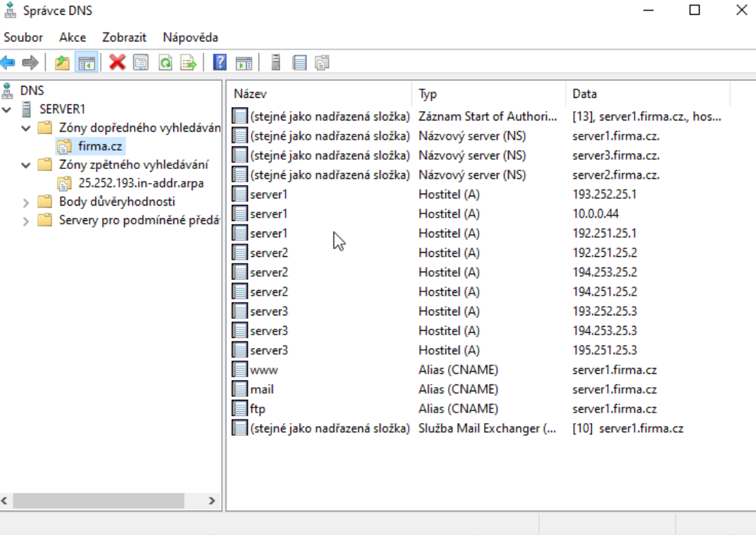Image resolution: width=756 pixels, height=535 pixels.
Task: Click the Back arrow in the toolbar
Action: point(8,63)
